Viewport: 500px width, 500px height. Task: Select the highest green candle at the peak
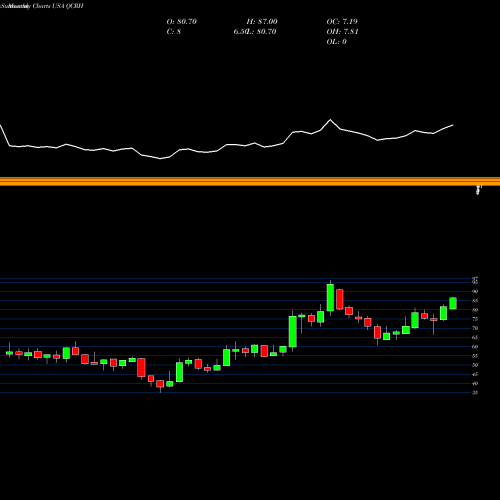coord(330,298)
